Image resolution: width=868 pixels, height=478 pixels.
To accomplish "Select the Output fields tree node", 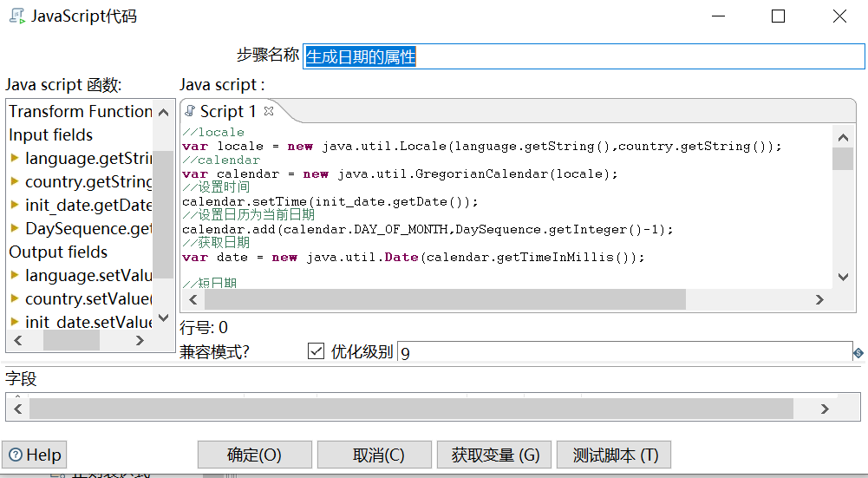I will coord(58,252).
